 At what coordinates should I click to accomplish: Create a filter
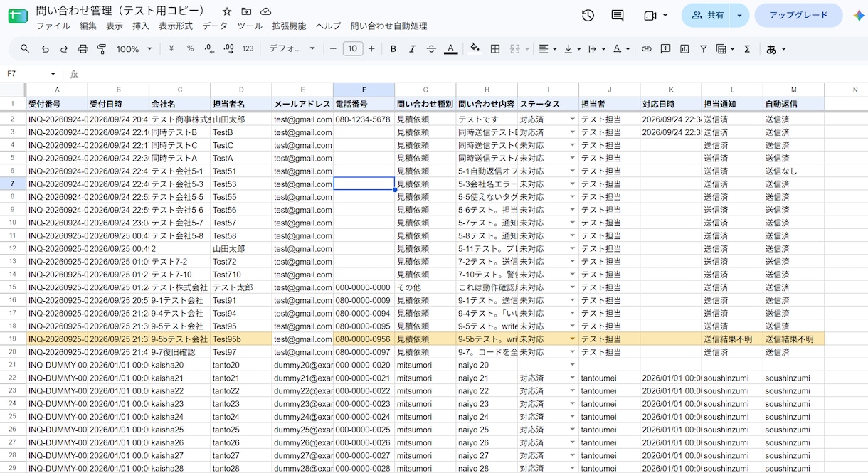tap(703, 49)
